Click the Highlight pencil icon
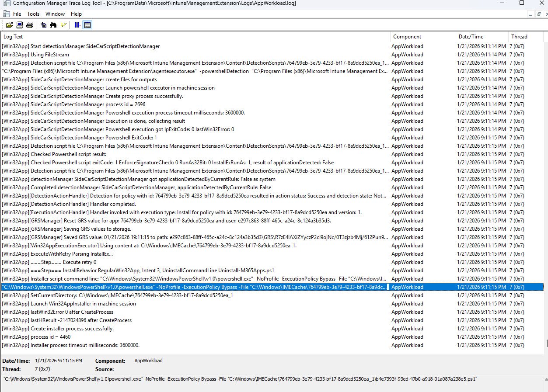 [64, 25]
